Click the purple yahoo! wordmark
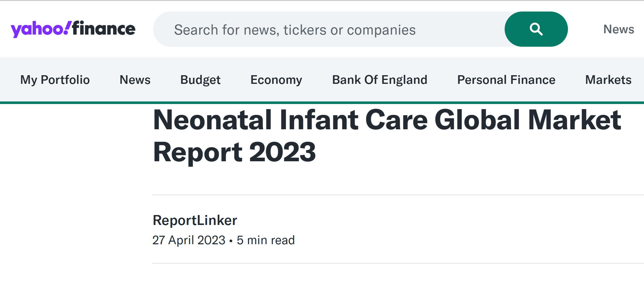 (40, 29)
